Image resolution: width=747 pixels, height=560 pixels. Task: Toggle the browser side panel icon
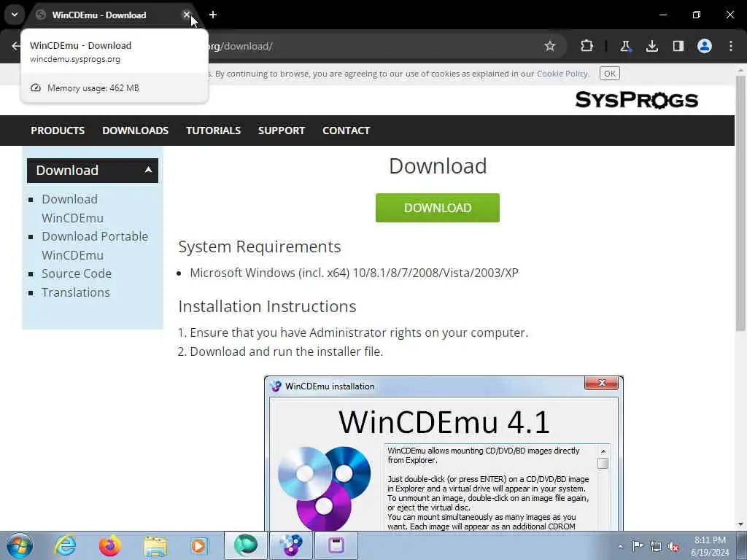678,46
